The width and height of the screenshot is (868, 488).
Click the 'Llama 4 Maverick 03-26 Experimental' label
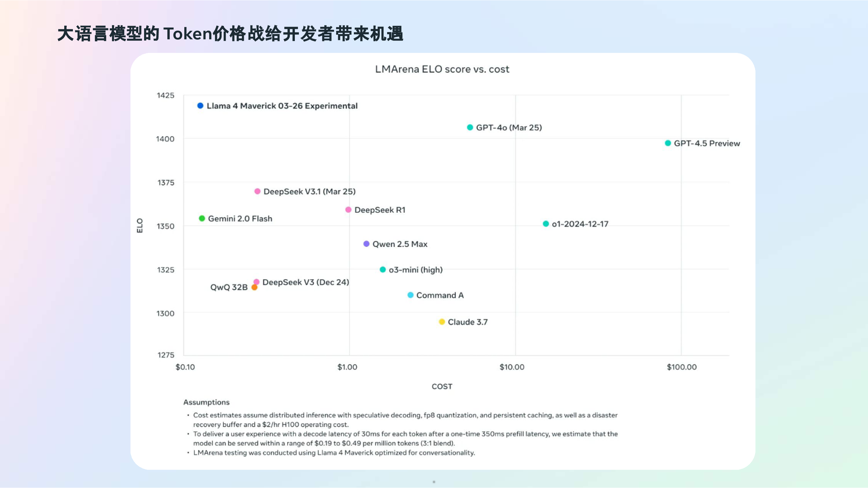[x=282, y=106]
